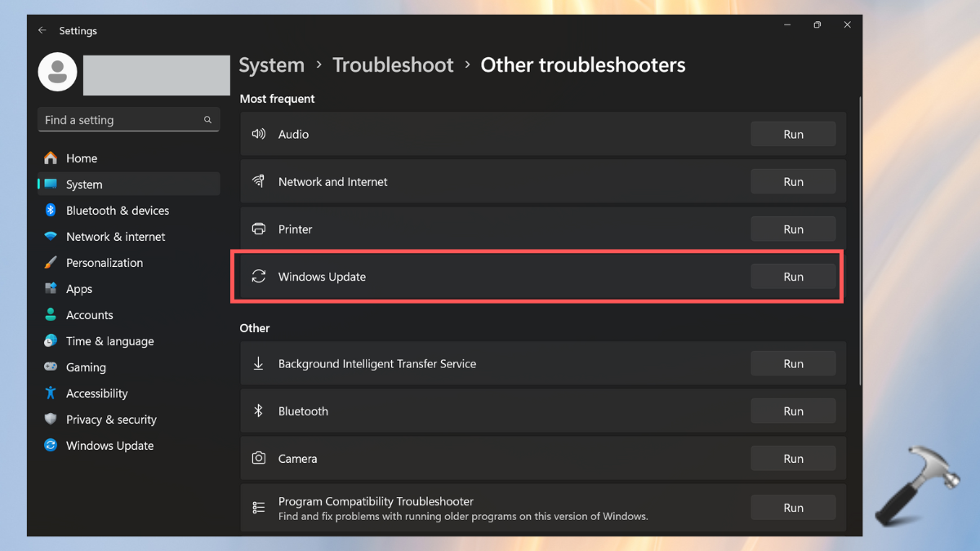Open Windows Update in sidebar
Viewport: 980px width, 551px height.
(129, 446)
